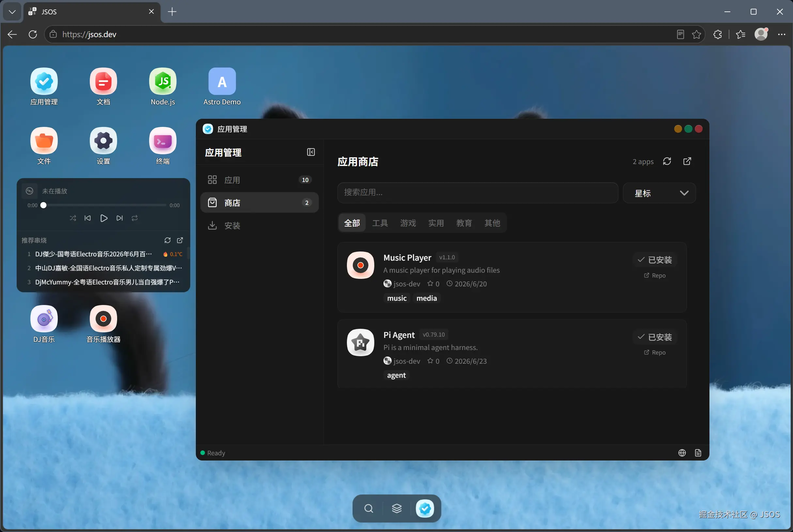Open the 星标 sort dropdown
793x532 pixels.
tap(659, 193)
